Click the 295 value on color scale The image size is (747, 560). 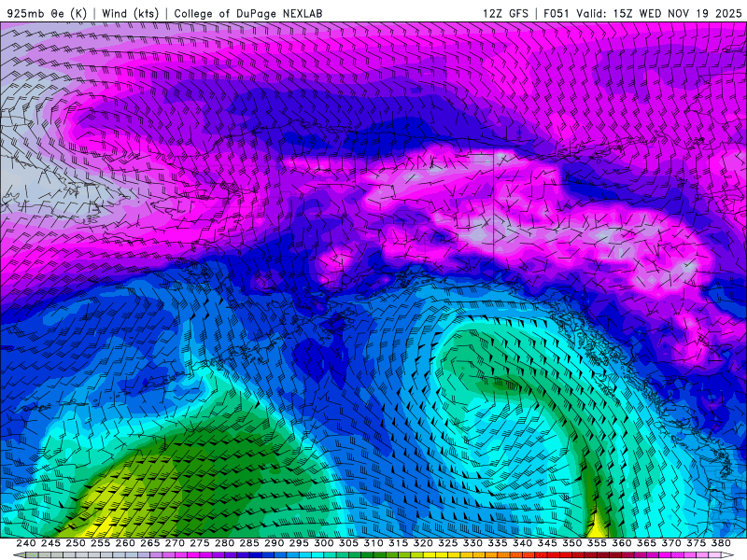tap(299, 543)
